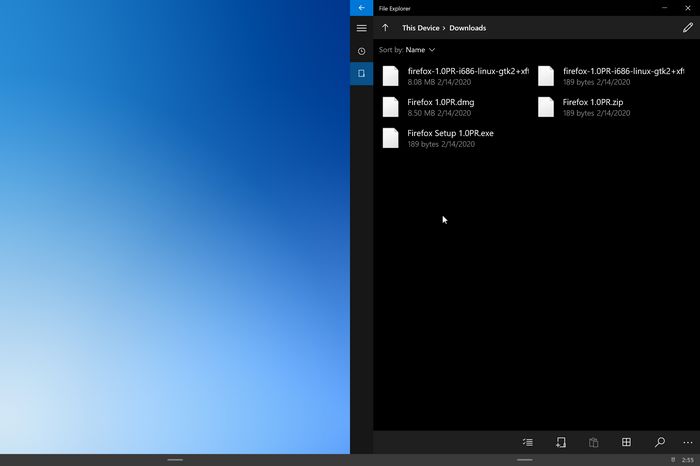Open the Recent history clock icon
700x466 pixels.
click(x=361, y=51)
